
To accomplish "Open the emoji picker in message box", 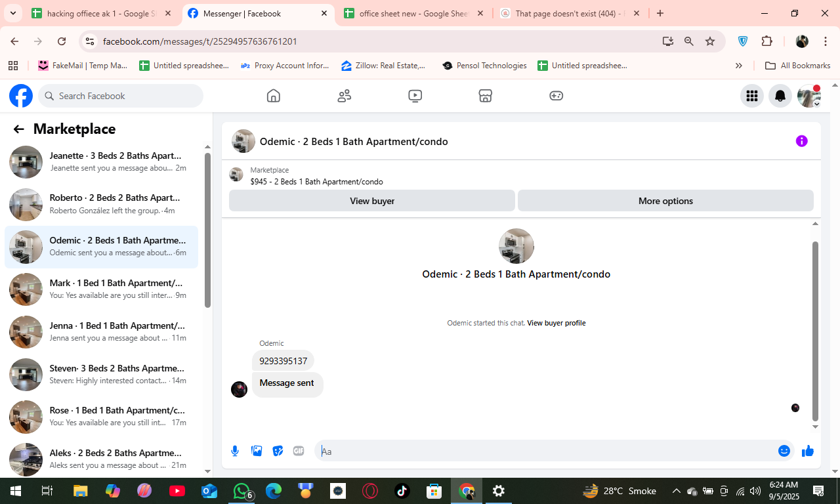I will (784, 451).
